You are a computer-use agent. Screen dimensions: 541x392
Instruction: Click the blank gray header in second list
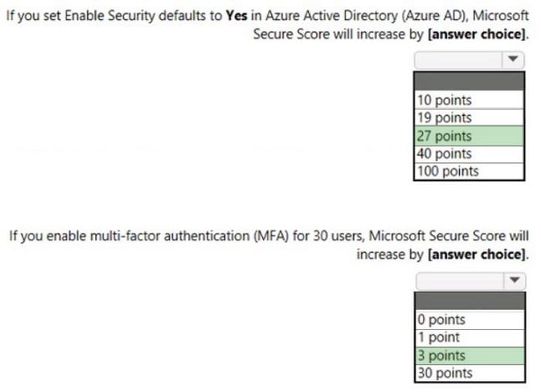tap(470, 302)
